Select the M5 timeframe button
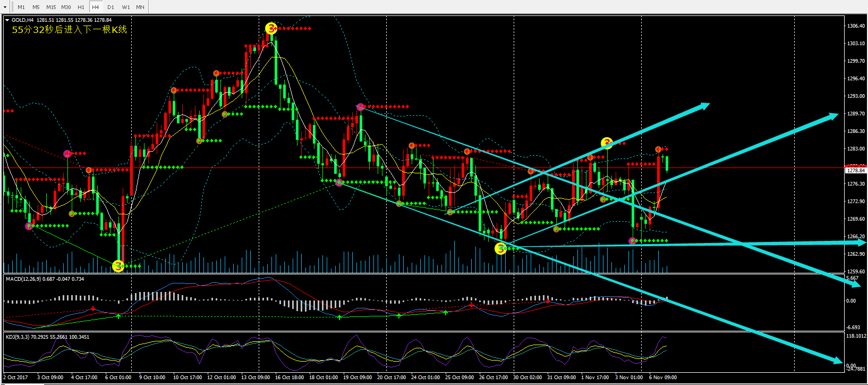This screenshot has width=868, height=385. coord(36,7)
